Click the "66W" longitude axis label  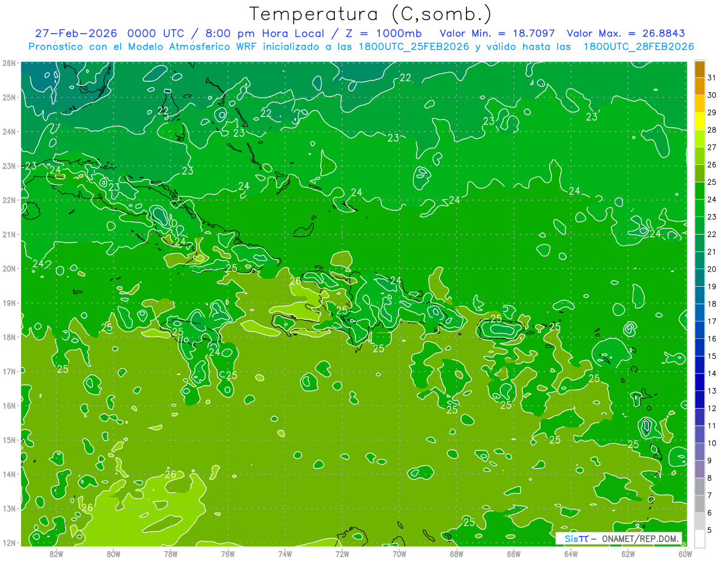point(514,554)
